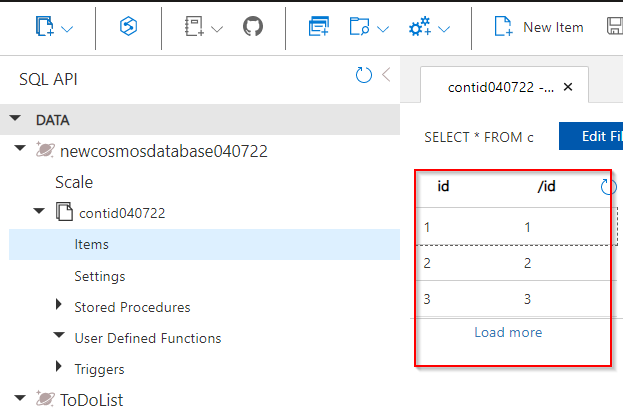Collapse the SQL API side panel
623x409 pixels.
click(386, 76)
